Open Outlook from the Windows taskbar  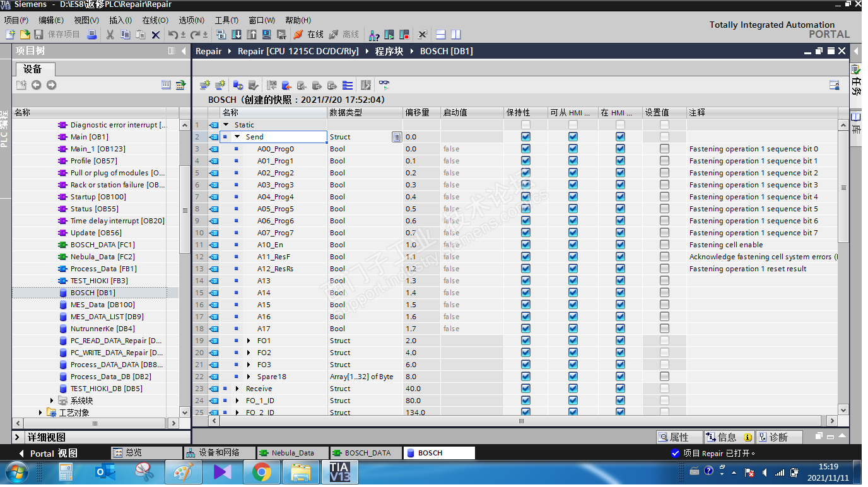pyautogui.click(x=105, y=471)
